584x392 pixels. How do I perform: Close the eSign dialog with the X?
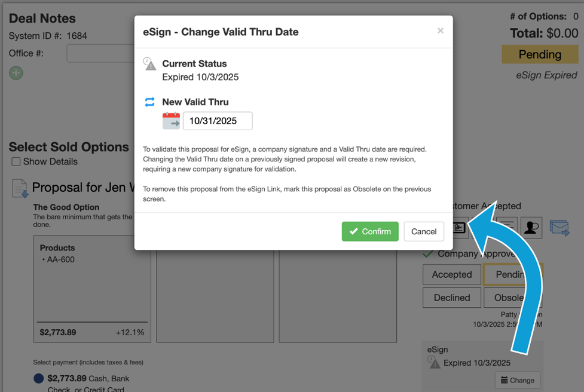coord(441,30)
